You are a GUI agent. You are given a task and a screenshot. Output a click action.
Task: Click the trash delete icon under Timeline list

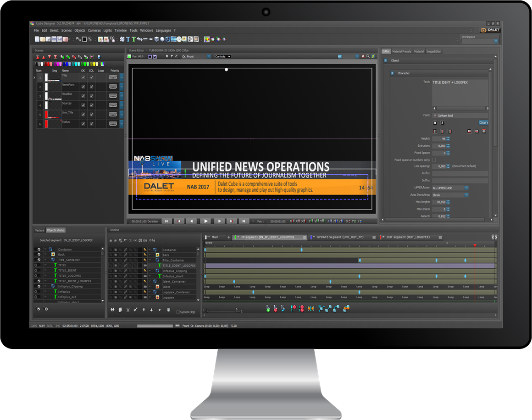167,310
